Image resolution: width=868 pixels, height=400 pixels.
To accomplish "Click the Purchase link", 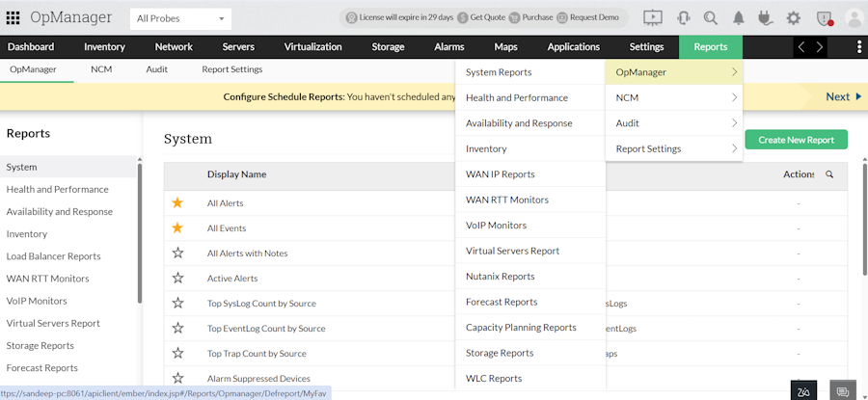I will (530, 17).
